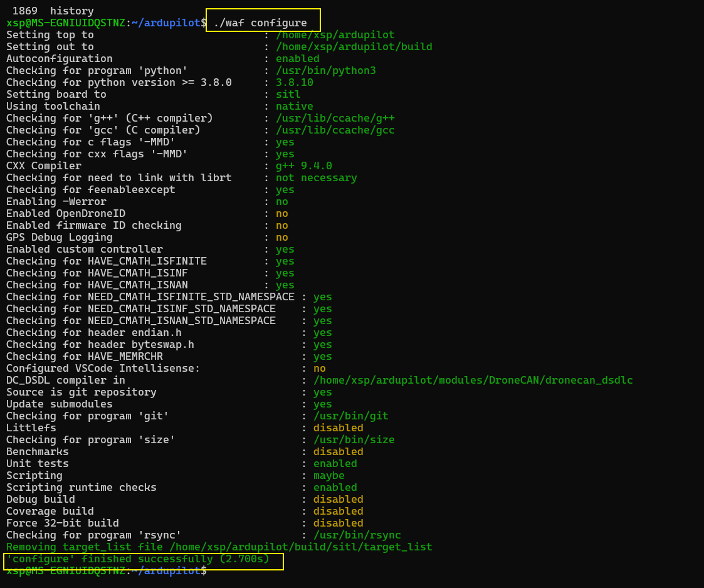Click the /usr/bin/rsync path
The height and width of the screenshot is (588, 704).
tap(357, 535)
